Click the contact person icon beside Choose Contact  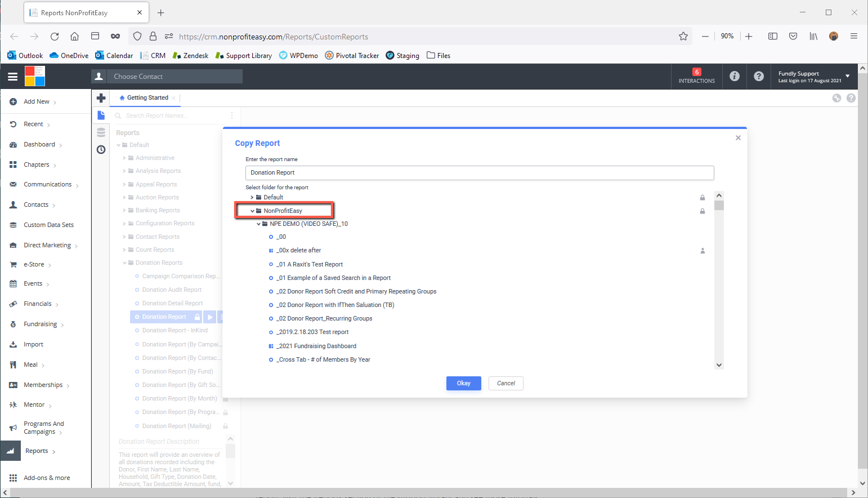(x=99, y=77)
